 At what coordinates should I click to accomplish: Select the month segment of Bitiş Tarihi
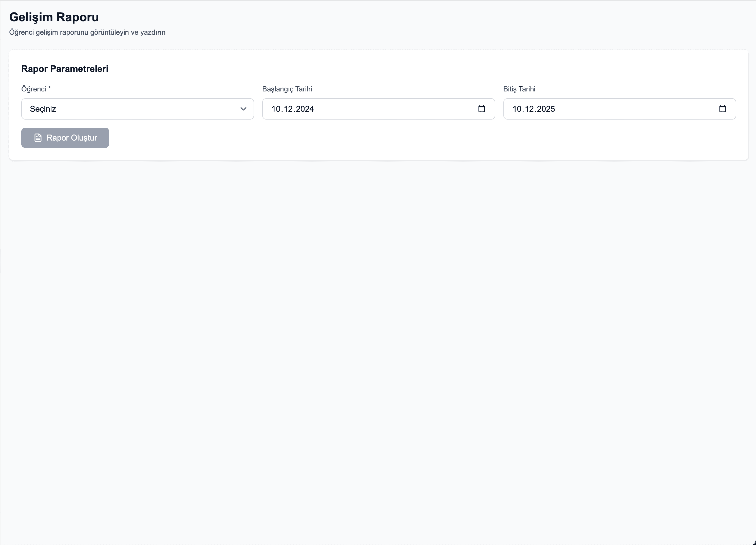point(529,109)
